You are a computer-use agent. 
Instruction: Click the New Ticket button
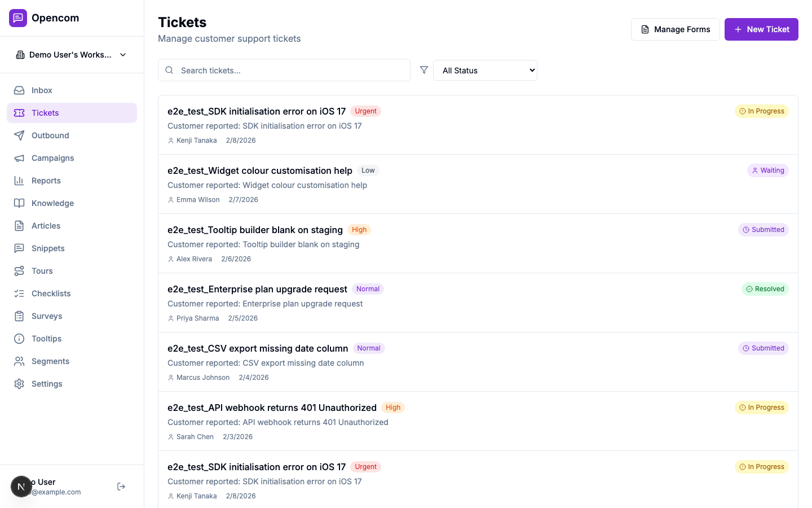pos(761,29)
